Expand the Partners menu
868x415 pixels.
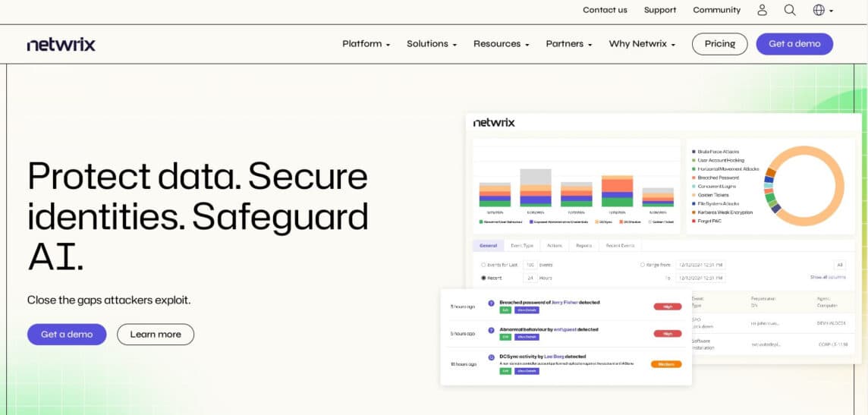click(x=568, y=44)
